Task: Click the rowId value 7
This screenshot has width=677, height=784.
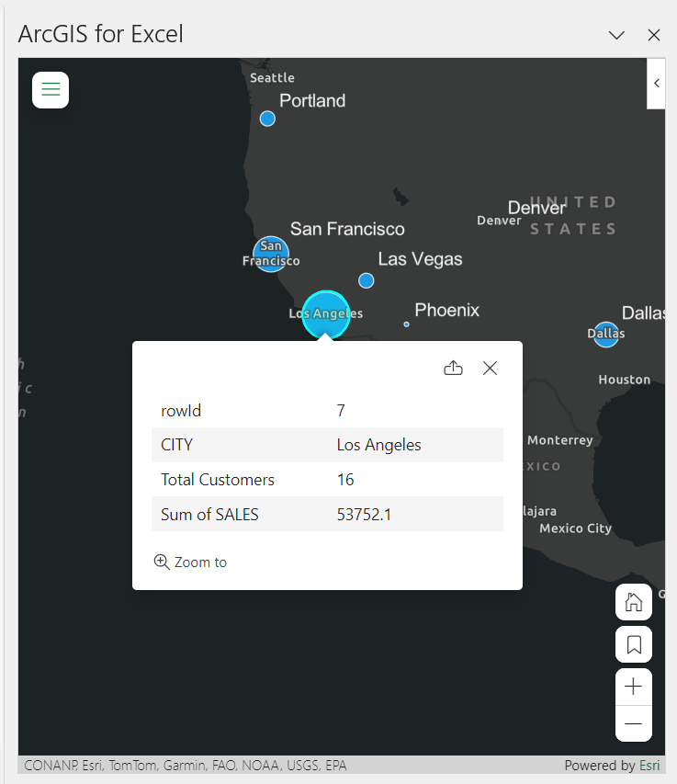Action: point(341,411)
